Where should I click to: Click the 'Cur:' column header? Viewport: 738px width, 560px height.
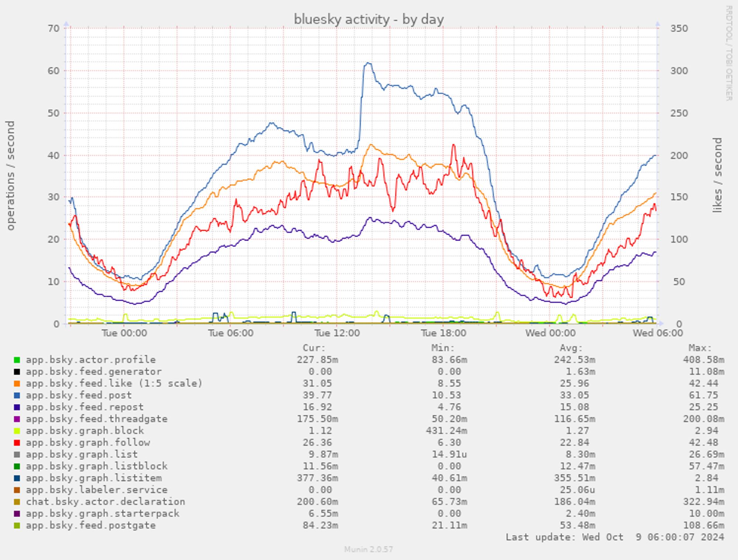[314, 348]
